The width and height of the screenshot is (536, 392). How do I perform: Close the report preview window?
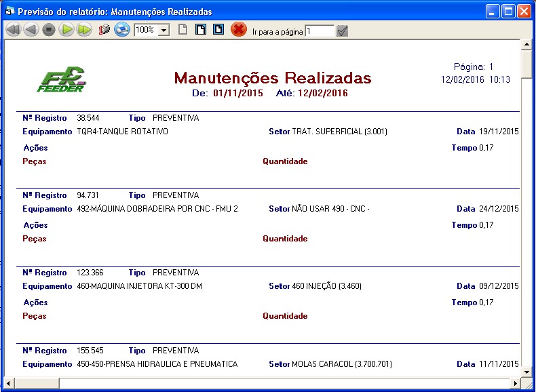[524, 12]
